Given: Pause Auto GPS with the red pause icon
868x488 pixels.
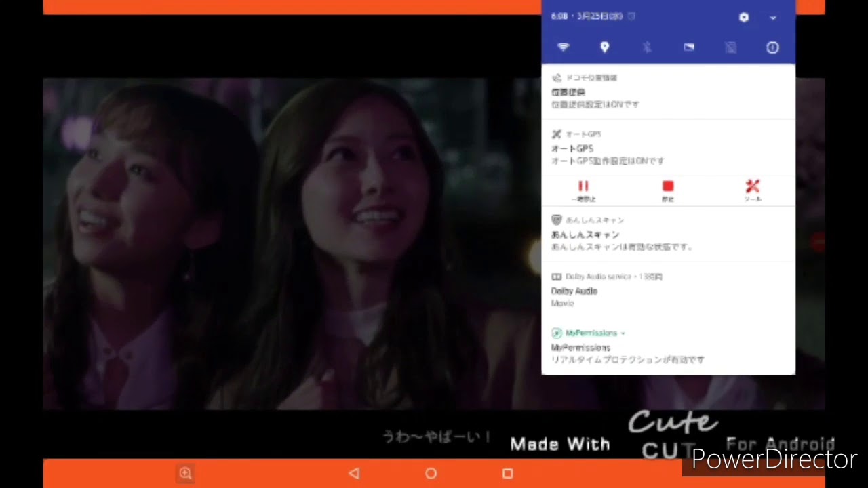Looking at the screenshot, I should pos(583,188).
